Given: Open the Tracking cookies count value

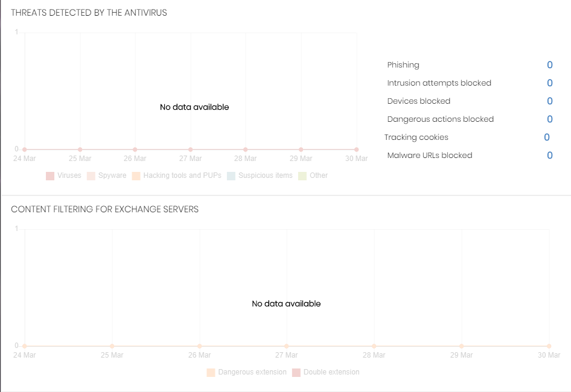Looking at the screenshot, I should (x=547, y=137).
